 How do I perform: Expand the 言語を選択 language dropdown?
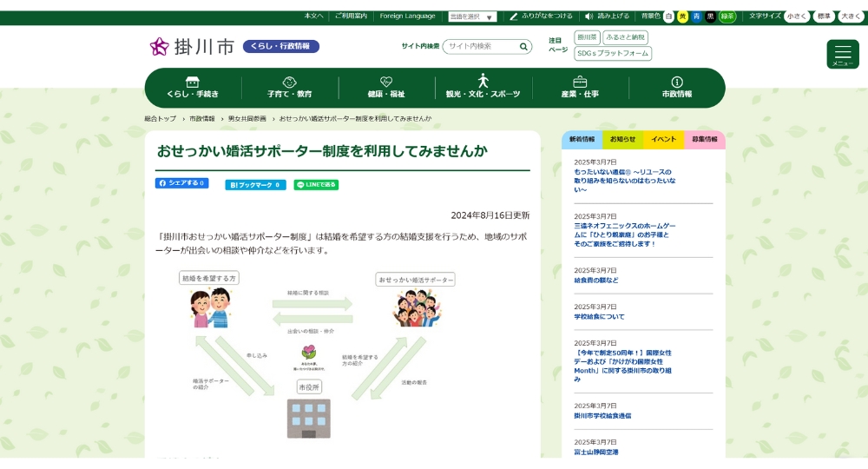pyautogui.click(x=472, y=17)
